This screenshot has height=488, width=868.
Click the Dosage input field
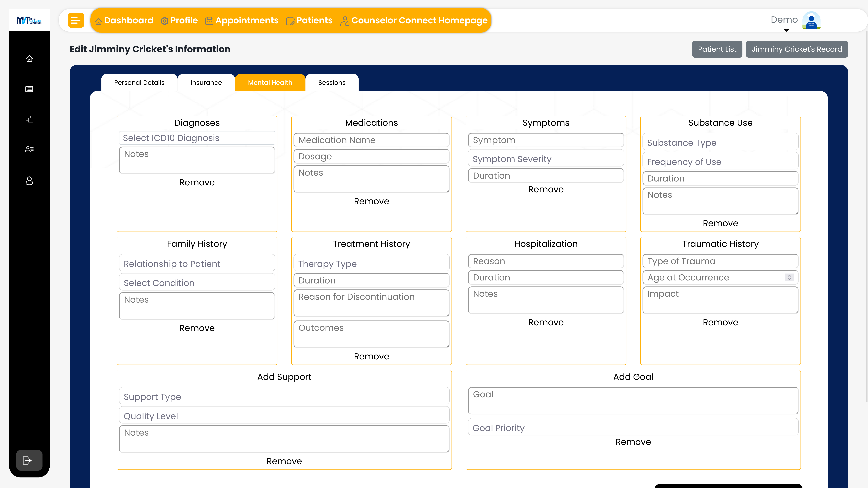coord(371,156)
